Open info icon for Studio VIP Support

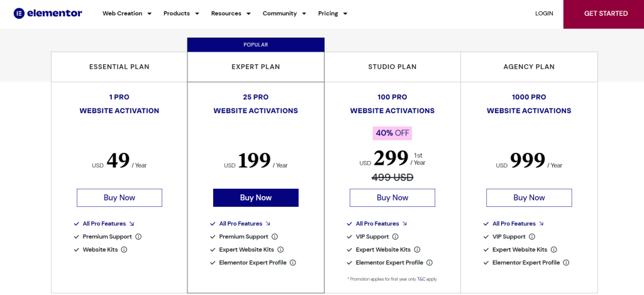pyautogui.click(x=395, y=237)
